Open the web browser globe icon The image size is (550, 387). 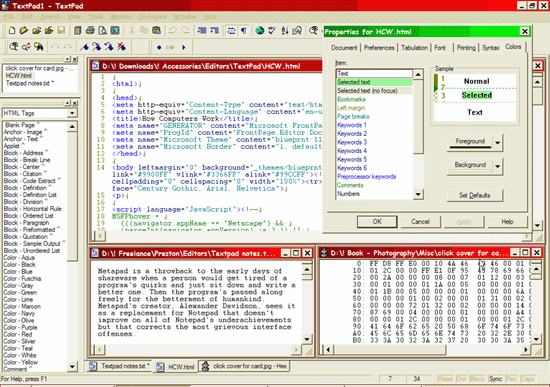[x=260, y=31]
